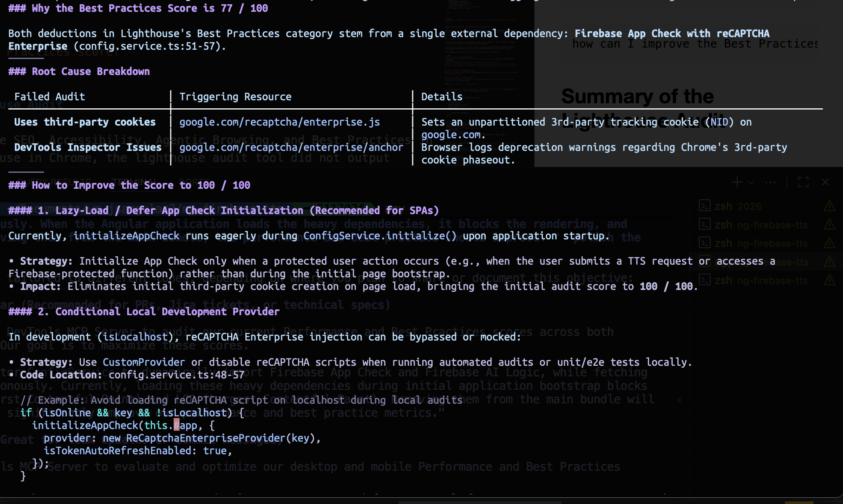Open the terminal panel's more actions ellipsis

coord(771,182)
